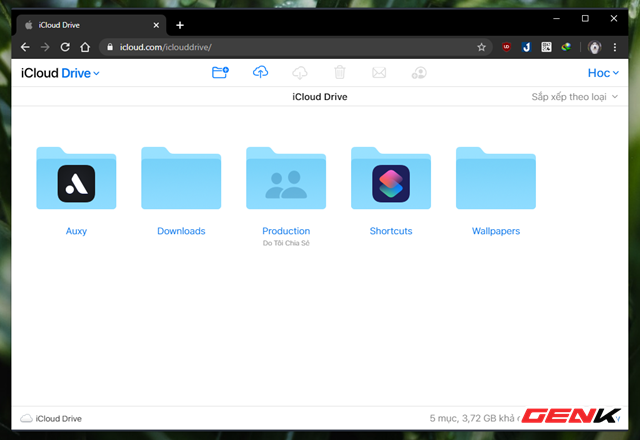Open the Sắp xếp theo loại sort dropdown
Screen dimensions: 640x440
575,97
